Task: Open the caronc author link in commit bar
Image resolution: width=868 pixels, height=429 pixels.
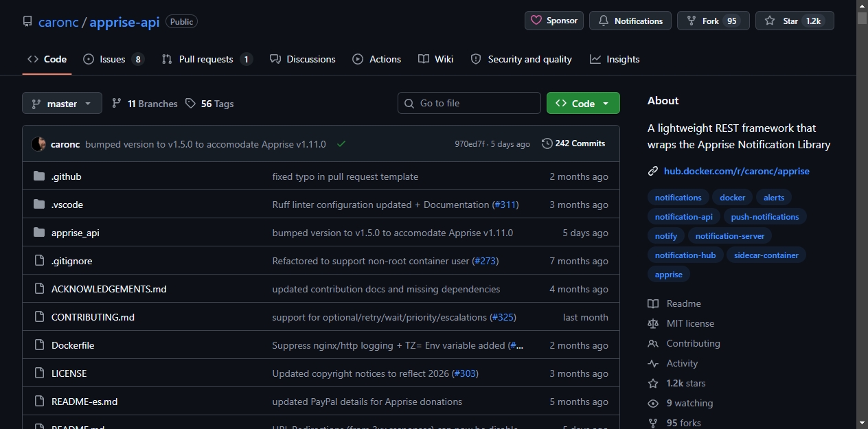Action: [65, 144]
